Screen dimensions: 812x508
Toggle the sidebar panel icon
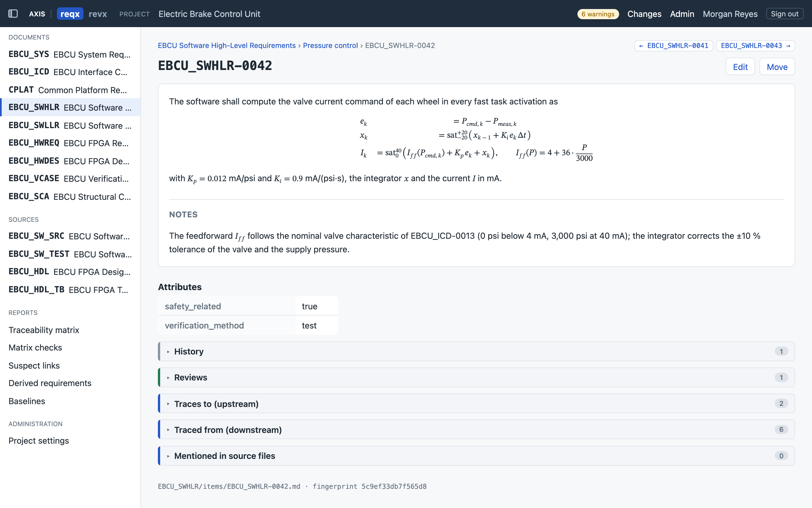click(x=13, y=14)
